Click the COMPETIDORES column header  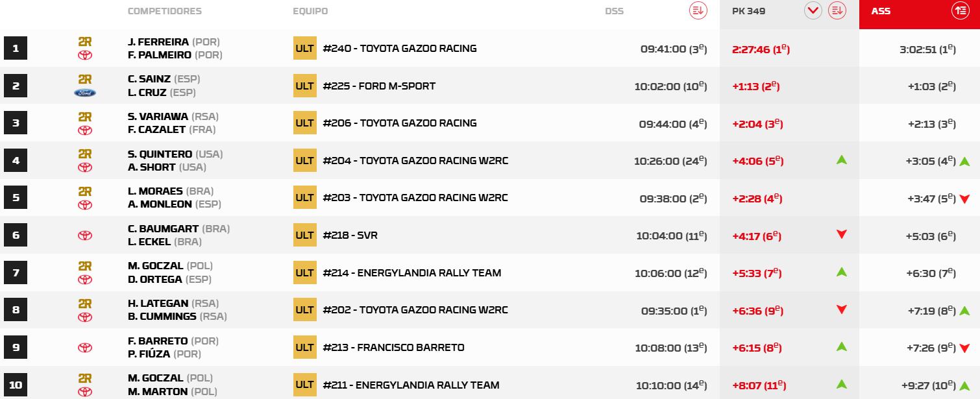tap(165, 10)
